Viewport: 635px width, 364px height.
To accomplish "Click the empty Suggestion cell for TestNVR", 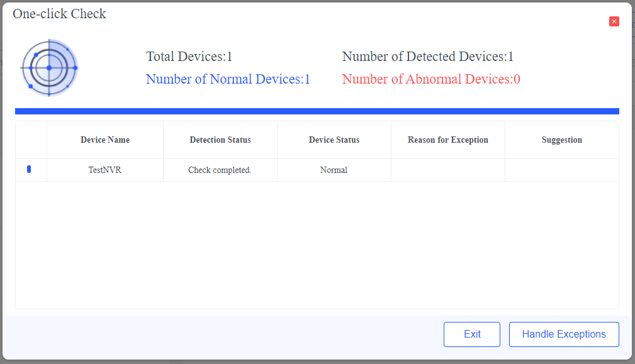I will [x=562, y=170].
